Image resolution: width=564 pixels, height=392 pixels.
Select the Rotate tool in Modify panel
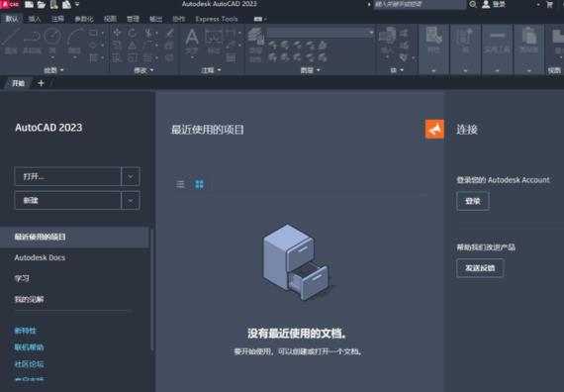coord(133,33)
